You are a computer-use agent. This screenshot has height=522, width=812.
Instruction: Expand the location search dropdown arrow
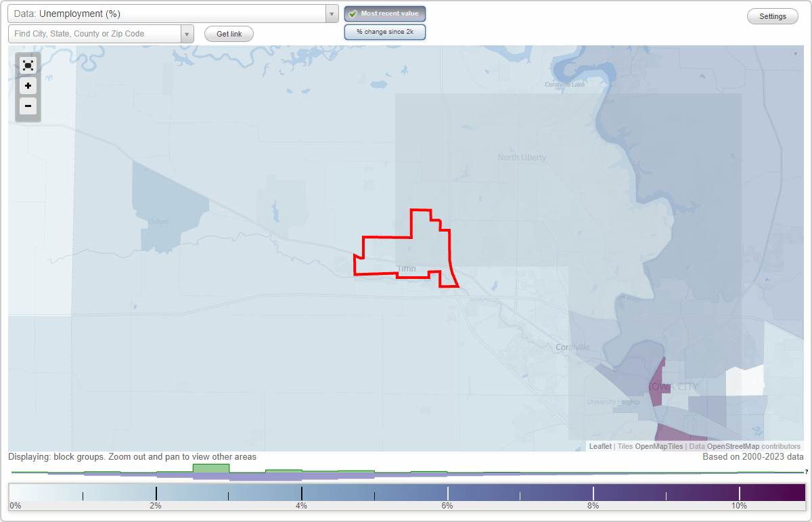(187, 34)
